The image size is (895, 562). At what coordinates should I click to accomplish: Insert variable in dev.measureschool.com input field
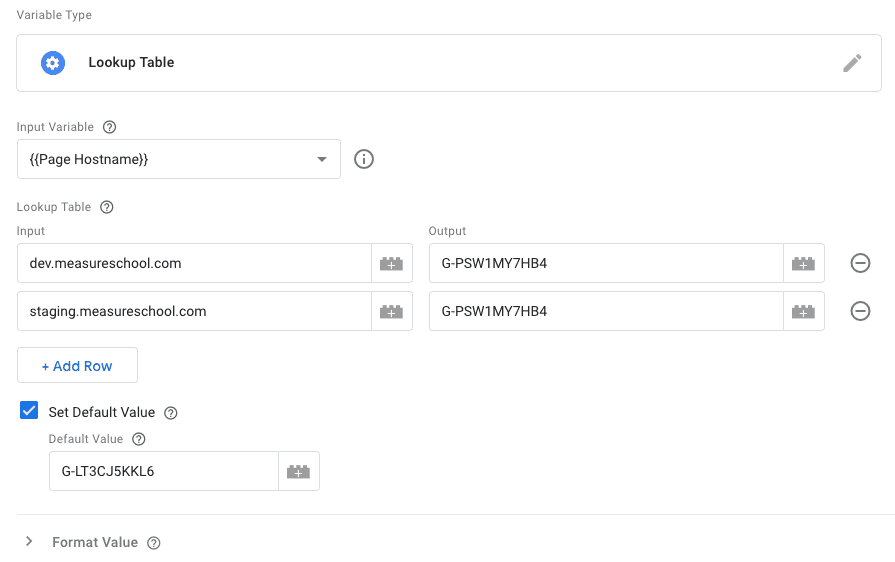[391, 264]
